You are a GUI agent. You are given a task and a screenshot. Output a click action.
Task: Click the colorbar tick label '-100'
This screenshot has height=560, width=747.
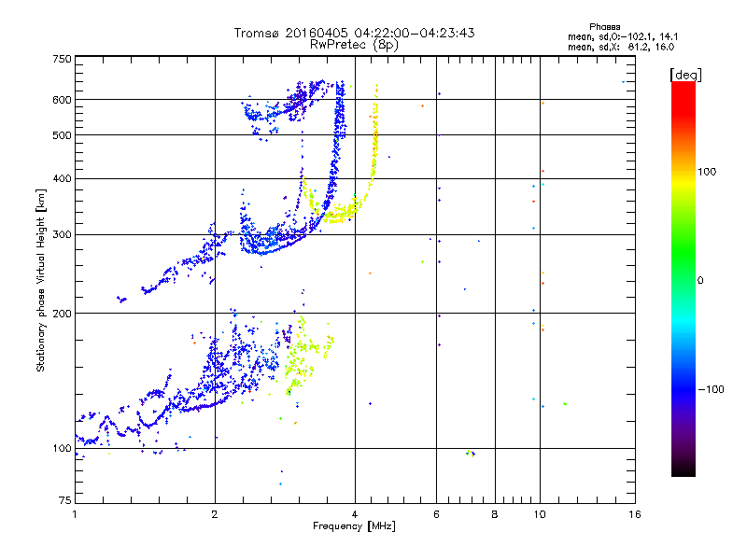point(711,389)
